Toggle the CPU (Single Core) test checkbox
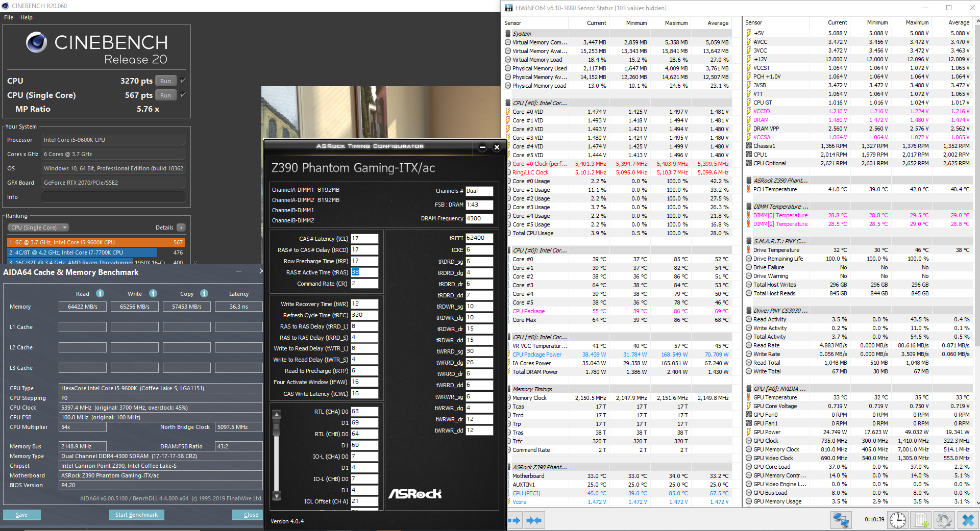This screenshot has width=980, height=531. pyautogui.click(x=183, y=95)
